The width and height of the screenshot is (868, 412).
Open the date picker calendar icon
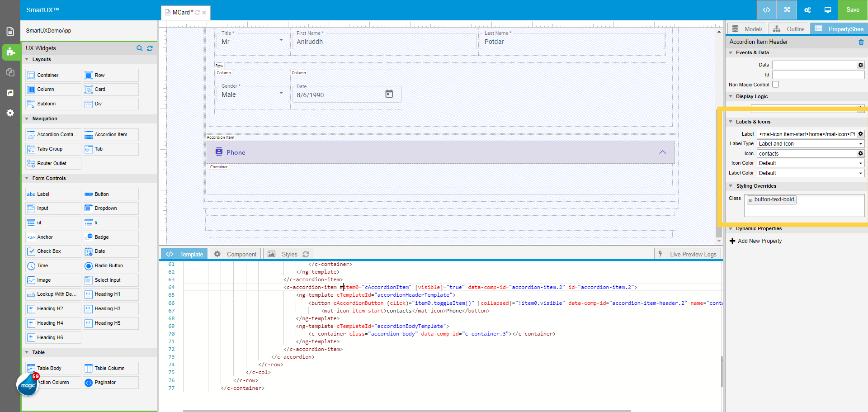pos(389,94)
